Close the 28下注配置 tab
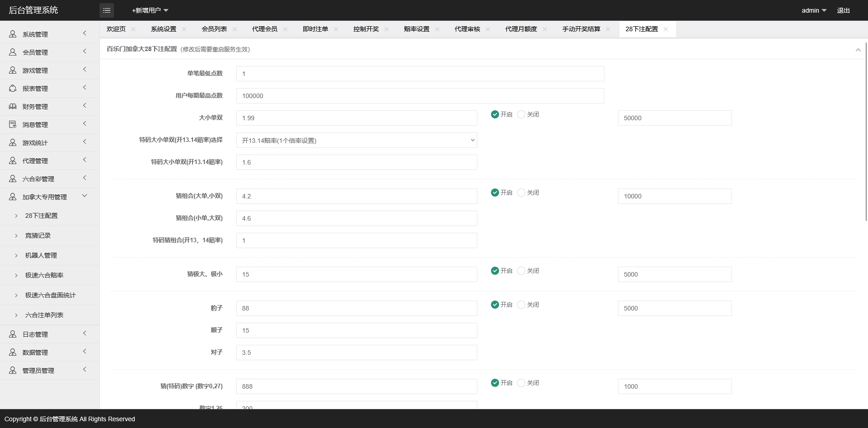The width and height of the screenshot is (868, 428). click(665, 29)
